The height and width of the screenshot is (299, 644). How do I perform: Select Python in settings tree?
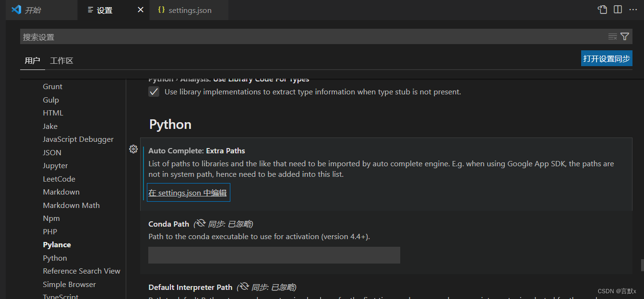click(55, 258)
